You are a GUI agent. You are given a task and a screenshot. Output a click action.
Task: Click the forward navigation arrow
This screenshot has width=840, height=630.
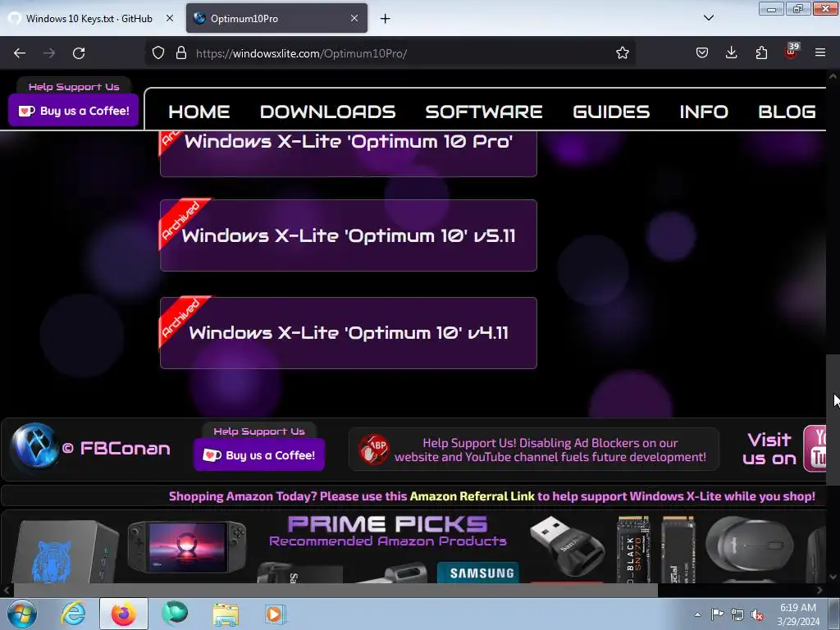[49, 53]
